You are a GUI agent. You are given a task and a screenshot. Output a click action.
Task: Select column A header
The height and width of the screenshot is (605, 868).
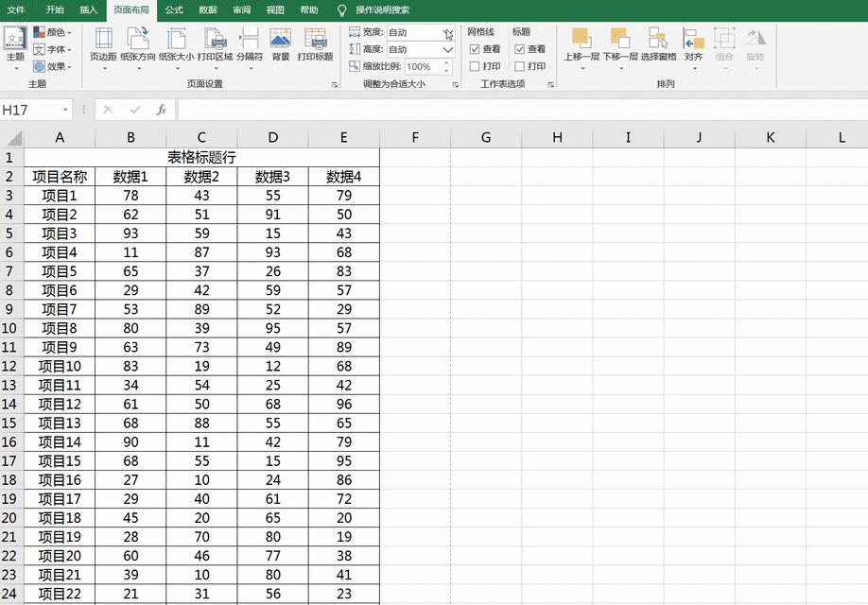point(60,137)
